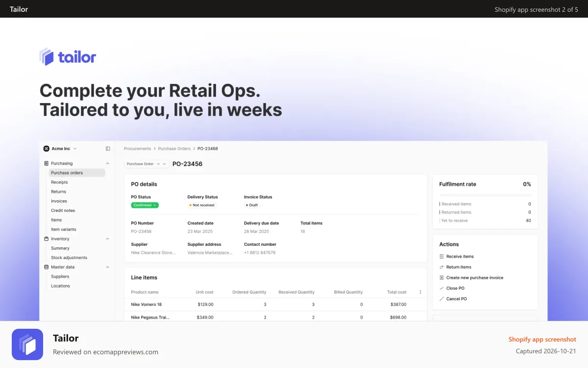Go to the Procurements breadcrumb
The height and width of the screenshot is (368, 588).
pyautogui.click(x=138, y=149)
